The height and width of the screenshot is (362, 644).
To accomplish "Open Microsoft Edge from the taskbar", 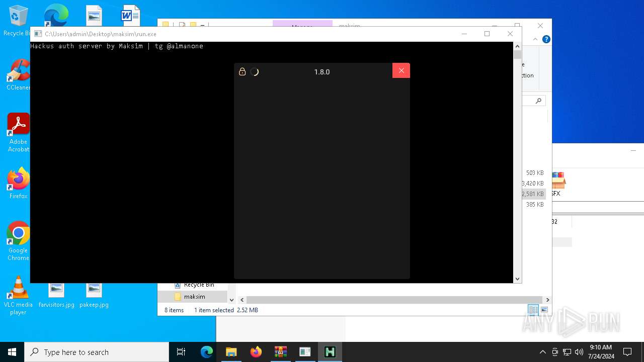I will [x=207, y=352].
